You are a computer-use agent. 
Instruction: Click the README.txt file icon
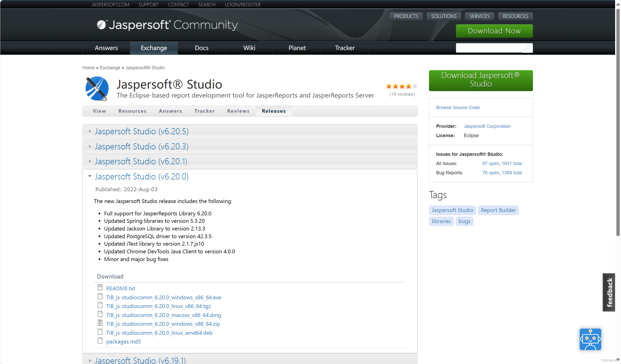click(100, 288)
